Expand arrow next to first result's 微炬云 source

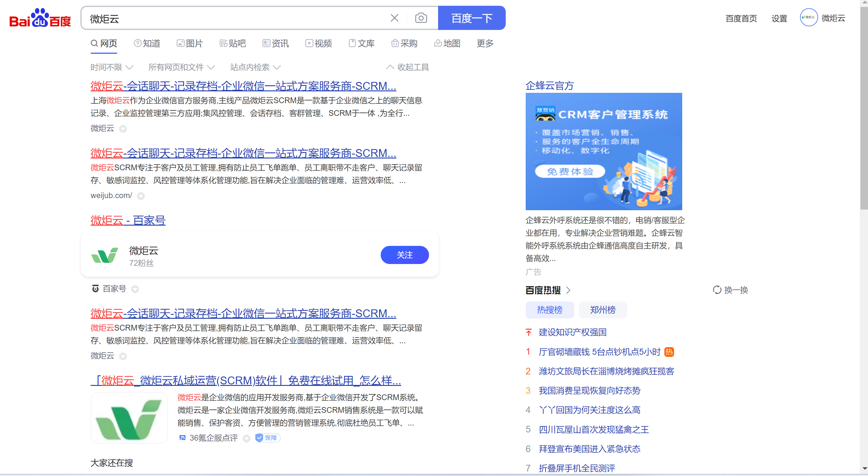pyautogui.click(x=123, y=129)
